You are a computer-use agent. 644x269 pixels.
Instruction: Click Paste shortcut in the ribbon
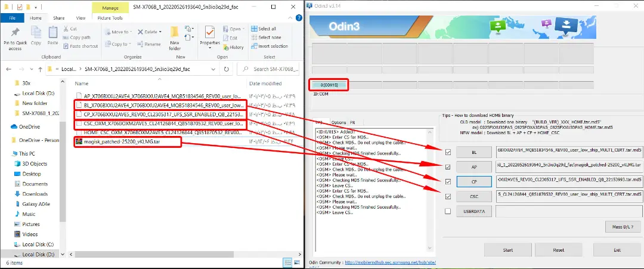click(x=80, y=46)
